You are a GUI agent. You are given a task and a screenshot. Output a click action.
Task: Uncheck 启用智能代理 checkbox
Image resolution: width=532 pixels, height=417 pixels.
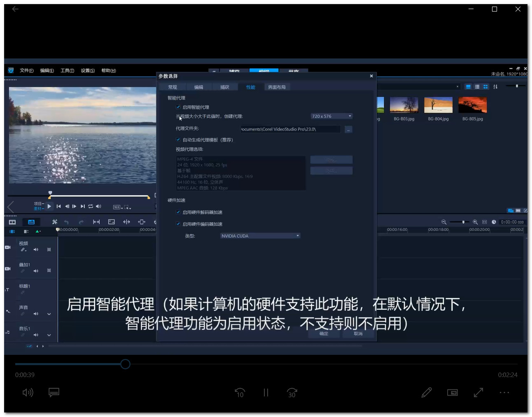click(x=178, y=107)
